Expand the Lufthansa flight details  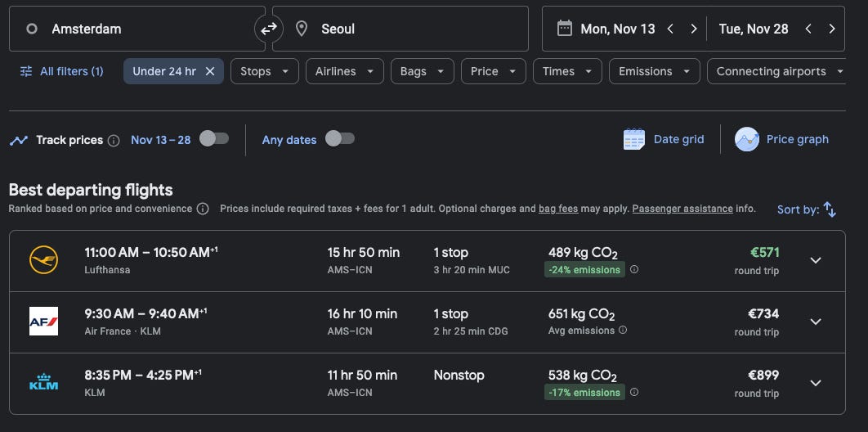[815, 260]
